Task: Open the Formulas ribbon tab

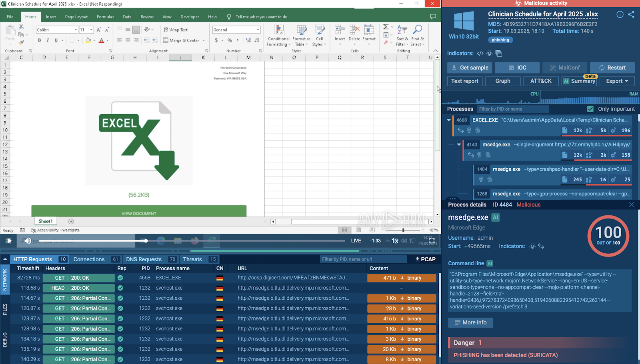Action: point(105,17)
